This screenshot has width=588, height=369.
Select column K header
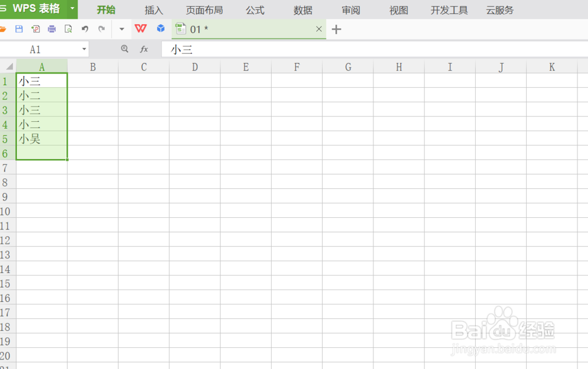(552, 67)
